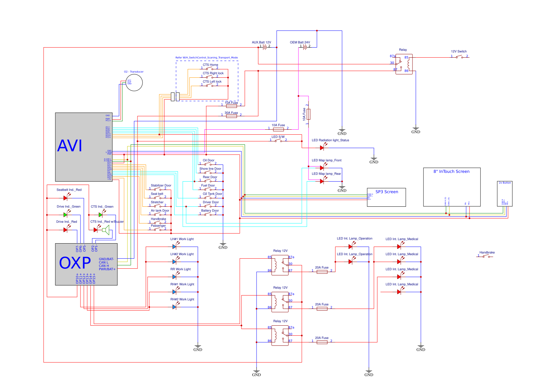Toggle the Handbrake switch
The width and height of the screenshot is (554, 392).
(486, 256)
